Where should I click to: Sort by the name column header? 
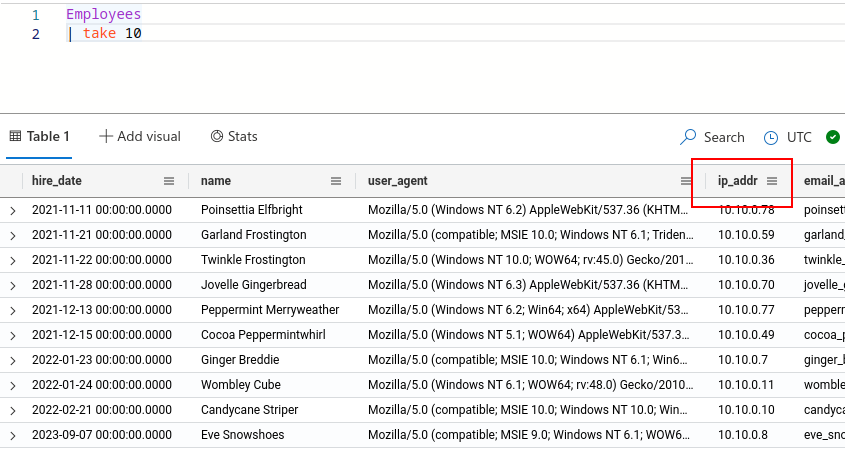click(216, 181)
